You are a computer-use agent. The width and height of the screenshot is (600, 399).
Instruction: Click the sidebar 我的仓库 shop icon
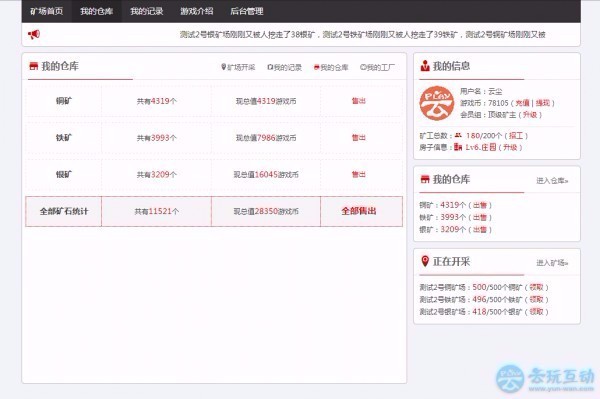[425, 179]
